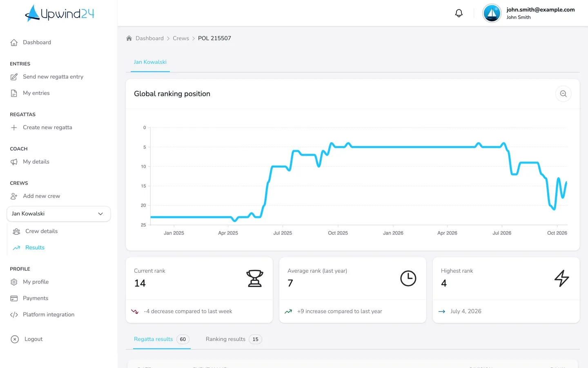Open Results under the crew menu

point(35,248)
